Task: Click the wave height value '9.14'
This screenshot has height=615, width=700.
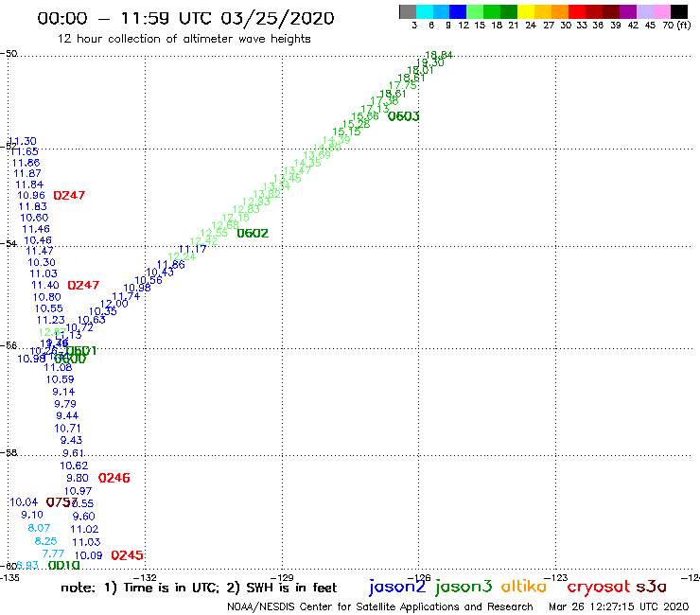Action: click(63, 392)
